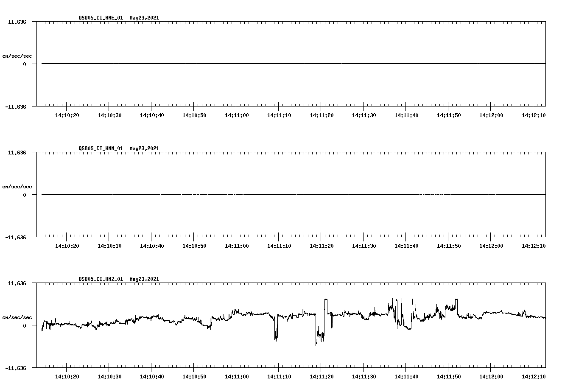576x392 pixels.
Task: Select the QSD05_CI_HNZ_01 channel title
Action: (101, 279)
